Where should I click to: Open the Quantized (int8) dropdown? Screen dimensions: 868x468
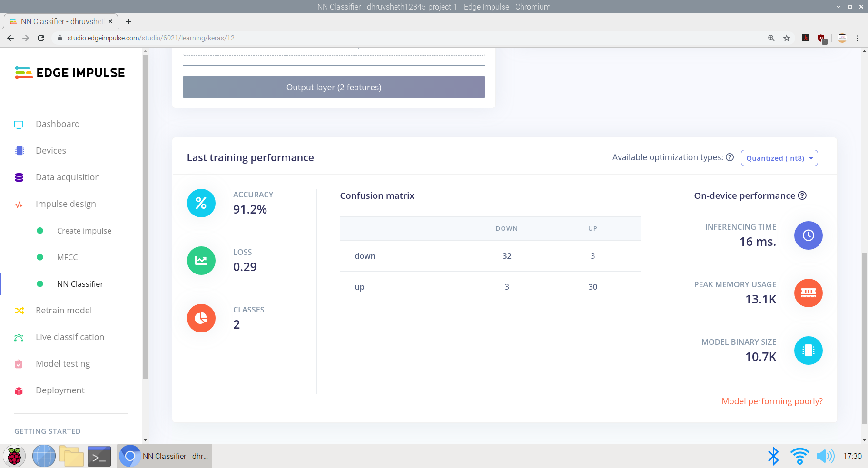tap(779, 158)
